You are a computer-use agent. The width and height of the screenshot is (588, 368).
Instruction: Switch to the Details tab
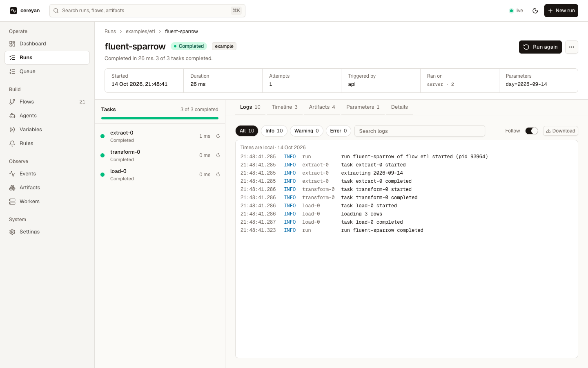click(399, 107)
